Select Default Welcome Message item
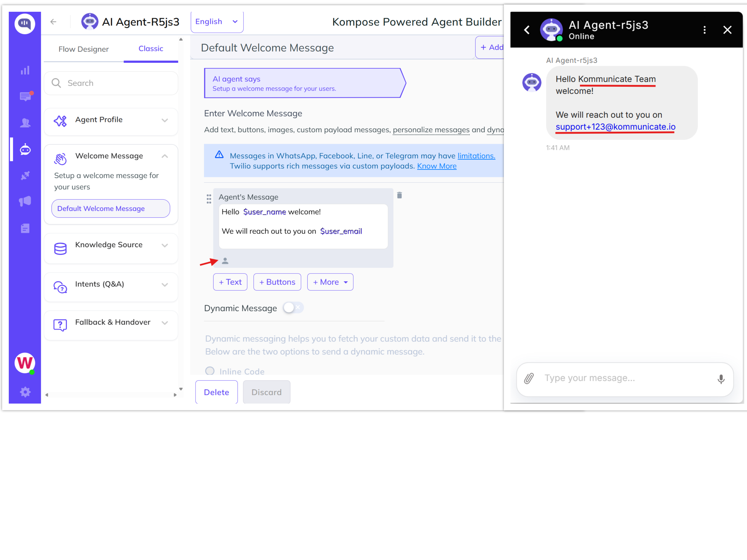 (x=111, y=208)
